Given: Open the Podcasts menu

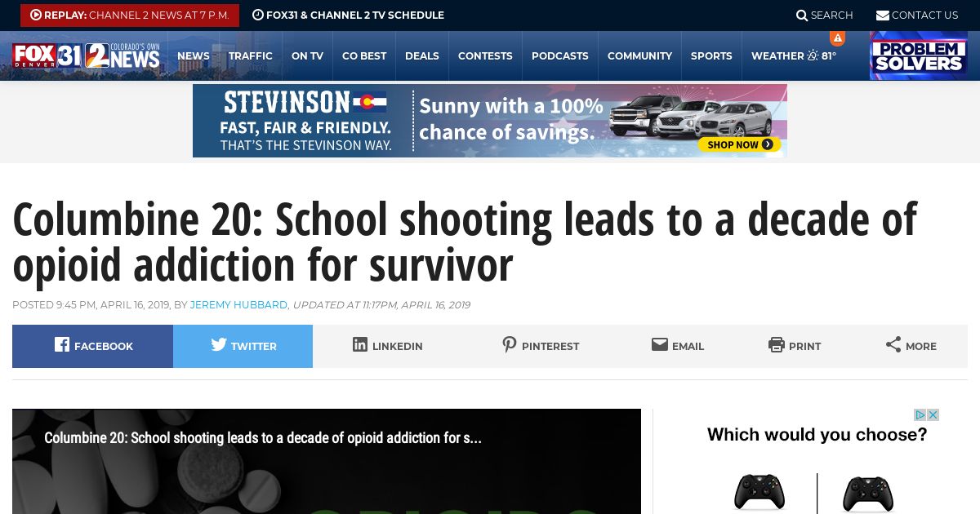Looking at the screenshot, I should pos(560,56).
